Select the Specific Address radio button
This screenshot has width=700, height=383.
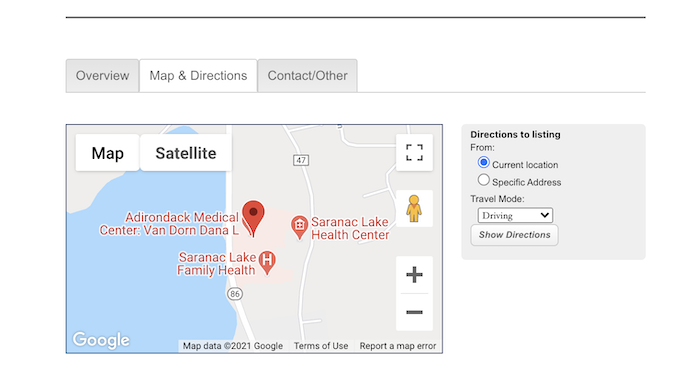click(483, 180)
